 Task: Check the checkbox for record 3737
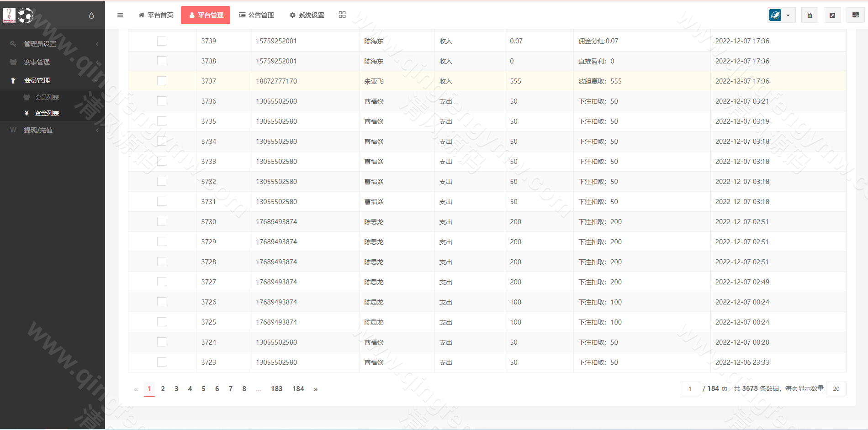pyautogui.click(x=162, y=81)
